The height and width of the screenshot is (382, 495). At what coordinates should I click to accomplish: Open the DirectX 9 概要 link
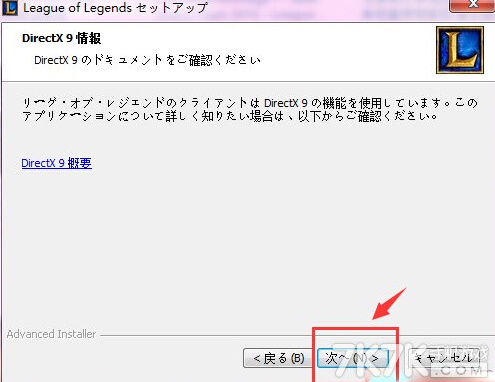(56, 163)
